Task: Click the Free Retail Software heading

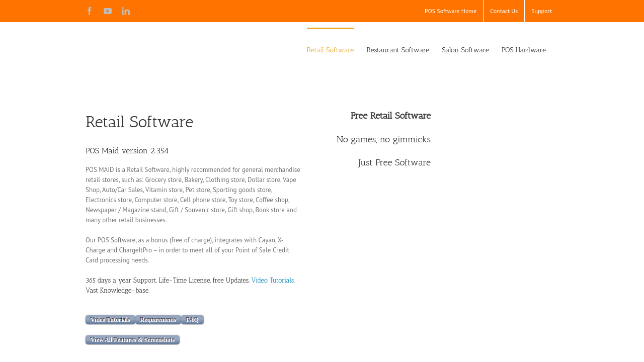Action: 390,116
